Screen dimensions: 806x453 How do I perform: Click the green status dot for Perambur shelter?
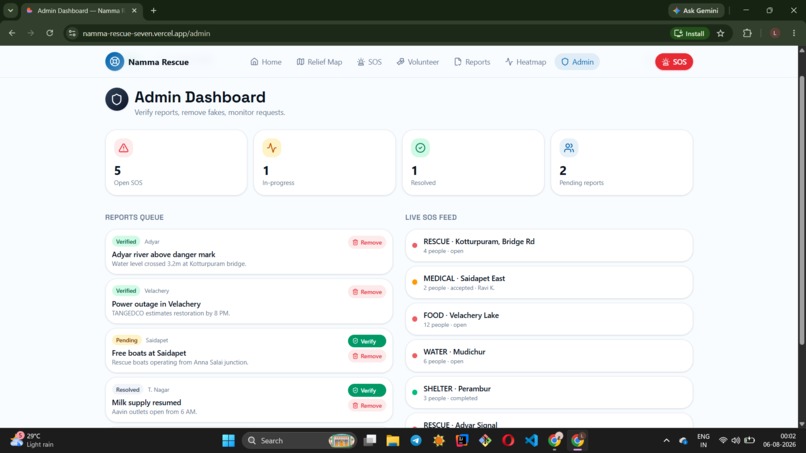(414, 392)
